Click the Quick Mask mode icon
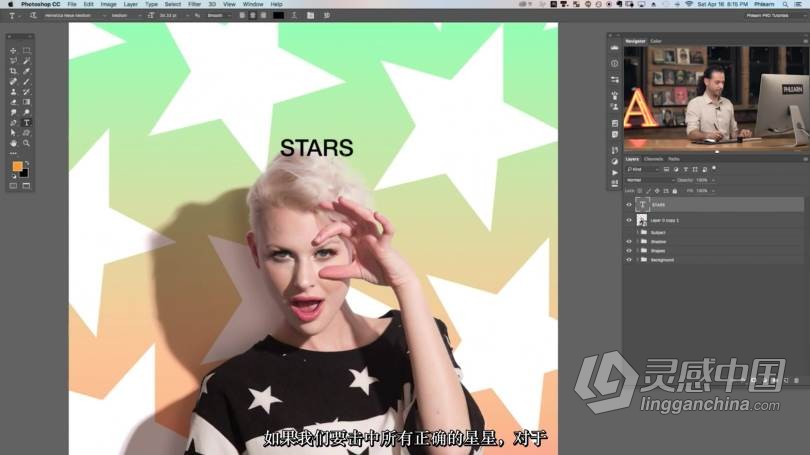Image resolution: width=810 pixels, height=455 pixels. [x=13, y=186]
